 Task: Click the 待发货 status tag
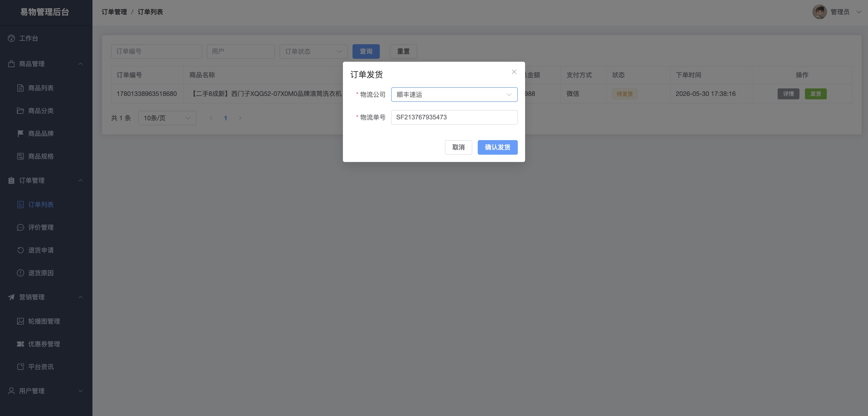coord(624,94)
